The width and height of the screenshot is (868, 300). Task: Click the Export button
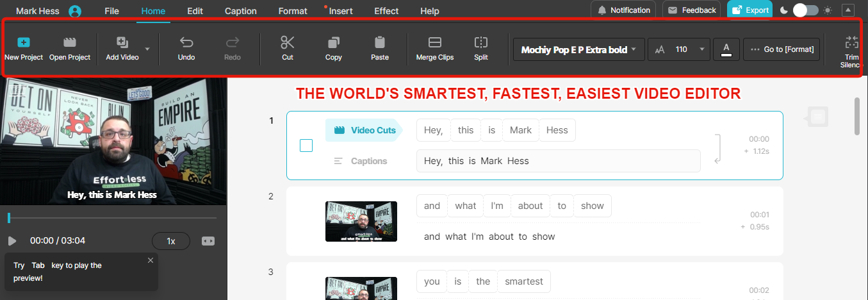point(749,10)
